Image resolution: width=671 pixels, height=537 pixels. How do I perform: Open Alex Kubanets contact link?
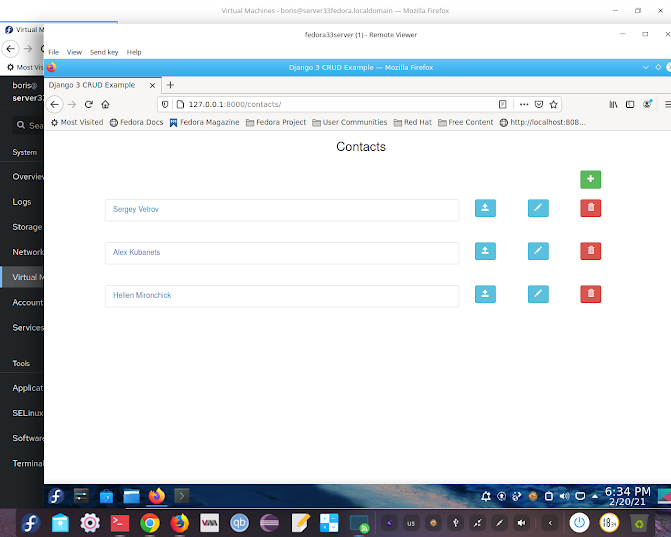point(137,252)
